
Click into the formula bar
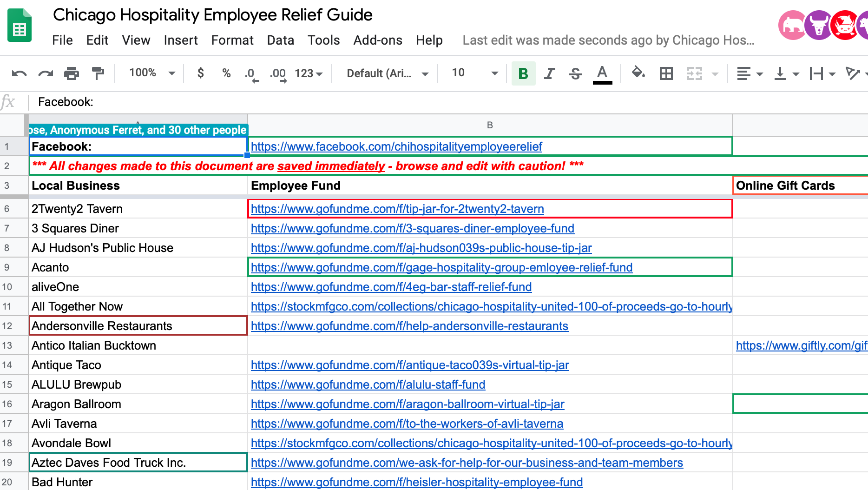pyautogui.click(x=448, y=102)
